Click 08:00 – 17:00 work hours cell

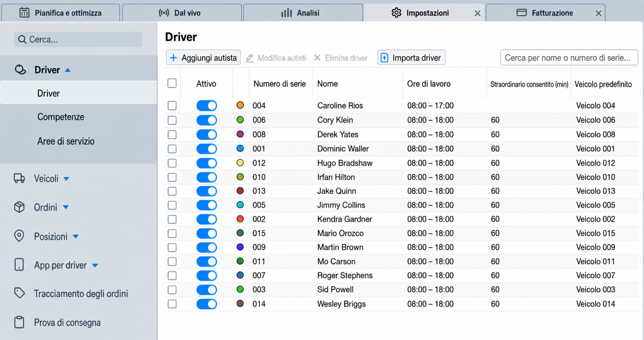click(x=430, y=105)
